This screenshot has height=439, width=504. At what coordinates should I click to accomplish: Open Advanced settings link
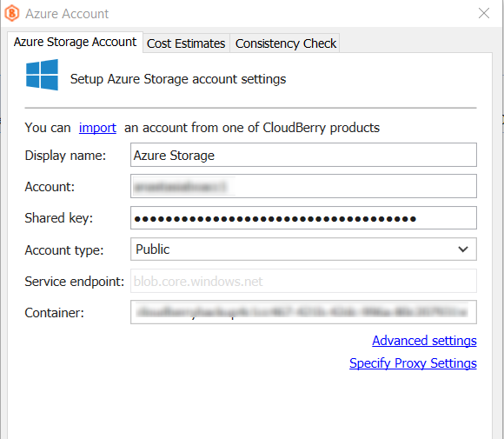pyautogui.click(x=424, y=341)
